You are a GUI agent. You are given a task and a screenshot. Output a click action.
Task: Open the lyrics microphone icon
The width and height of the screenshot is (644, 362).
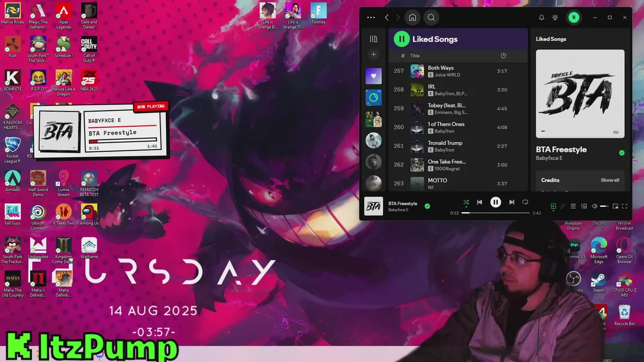tap(563, 206)
